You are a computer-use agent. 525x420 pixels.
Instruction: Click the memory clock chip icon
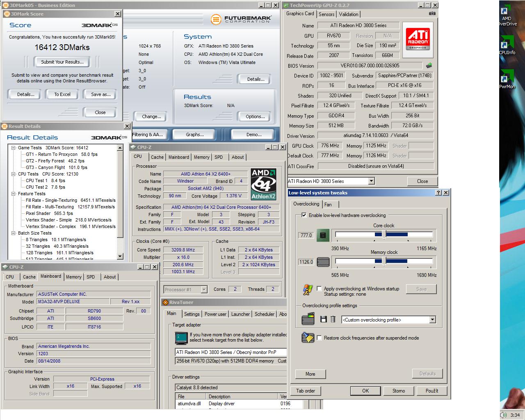click(x=323, y=262)
